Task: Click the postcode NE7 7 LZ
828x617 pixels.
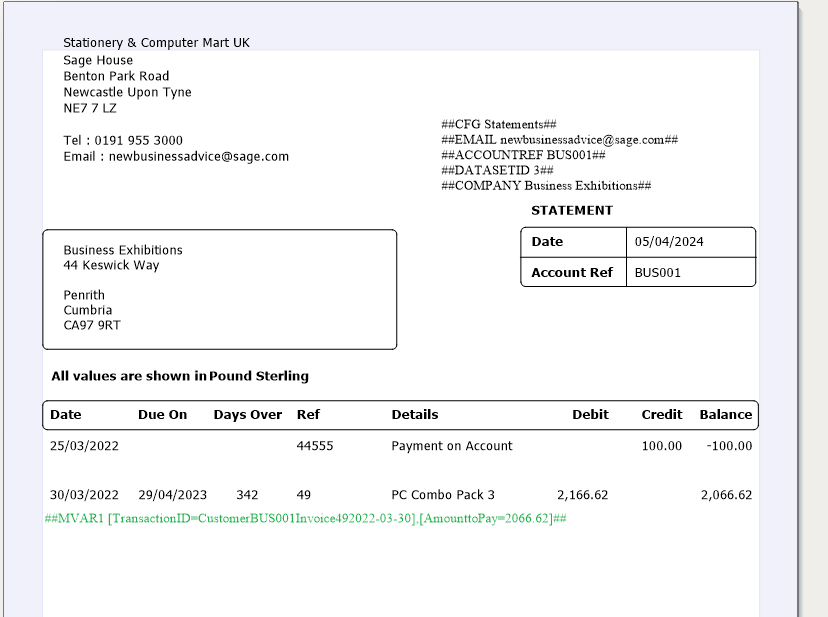Action: coord(90,108)
